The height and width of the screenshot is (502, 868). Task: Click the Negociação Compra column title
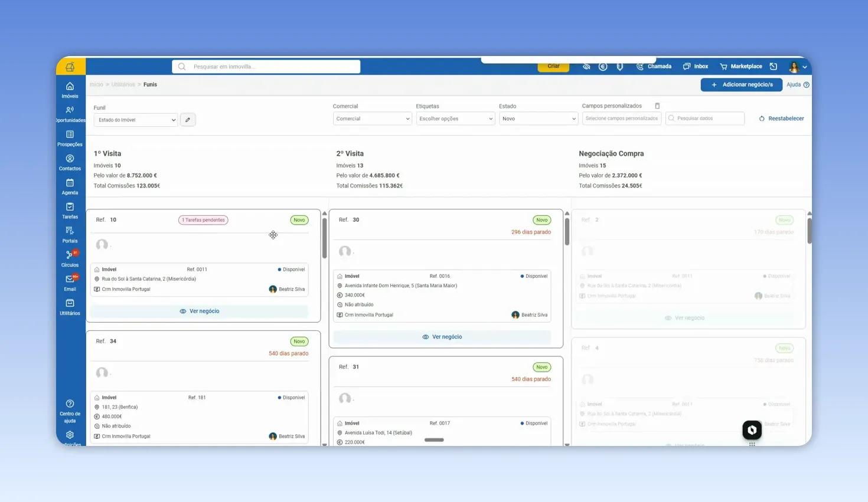click(611, 153)
